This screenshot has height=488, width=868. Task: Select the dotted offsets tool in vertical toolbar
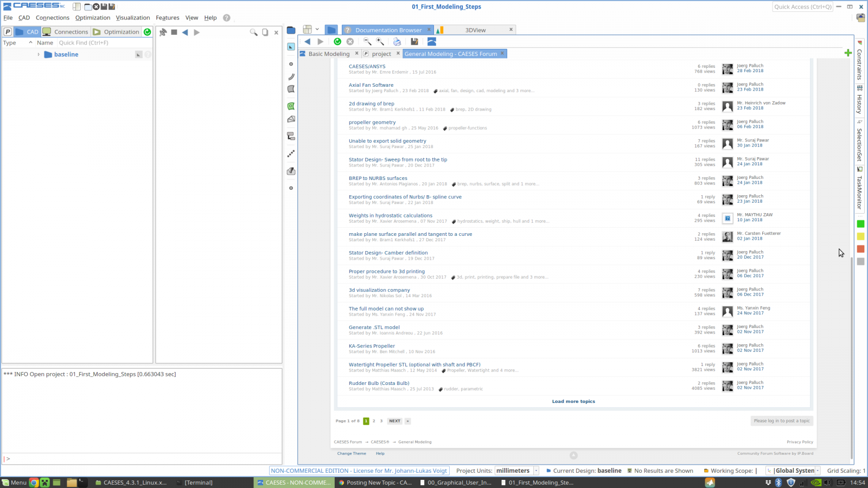(x=291, y=153)
